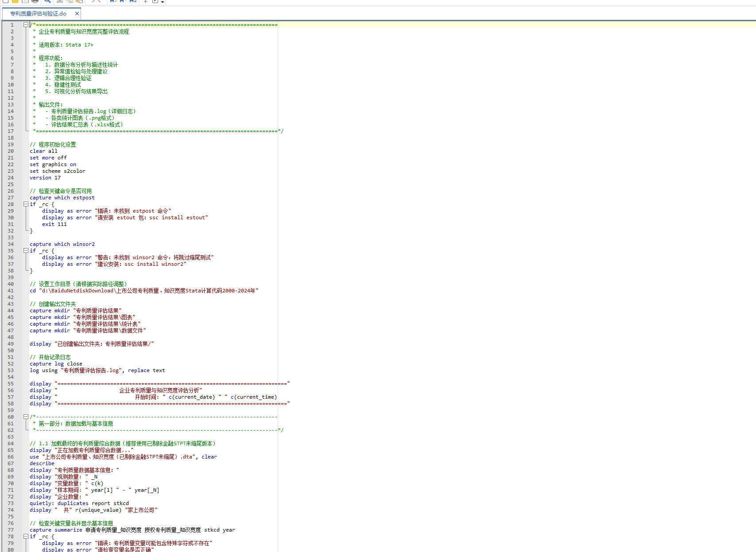
Task: Click the Paste clipboard icon
Action: [80, 1]
